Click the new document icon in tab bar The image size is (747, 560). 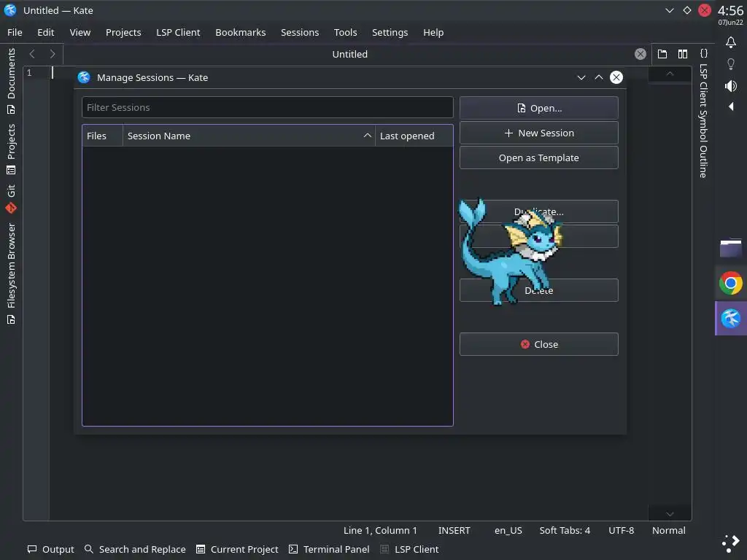click(x=662, y=54)
